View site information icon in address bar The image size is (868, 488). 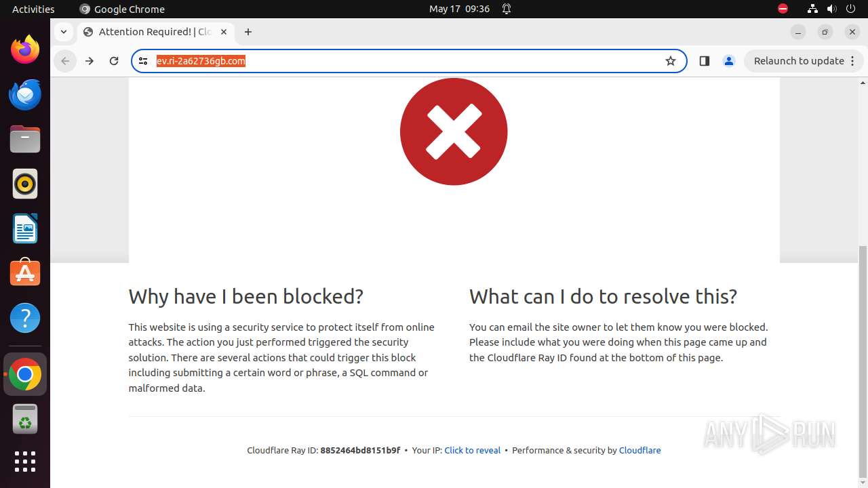(143, 61)
